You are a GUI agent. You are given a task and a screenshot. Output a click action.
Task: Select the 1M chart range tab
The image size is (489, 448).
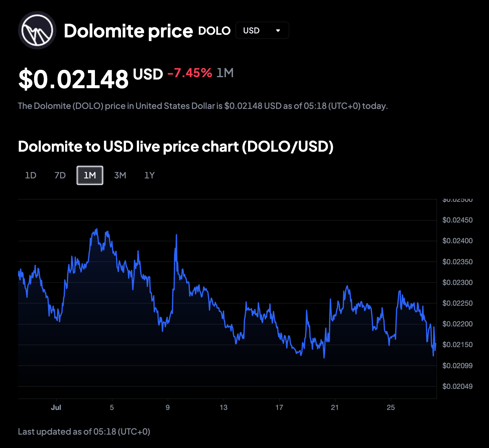point(90,175)
